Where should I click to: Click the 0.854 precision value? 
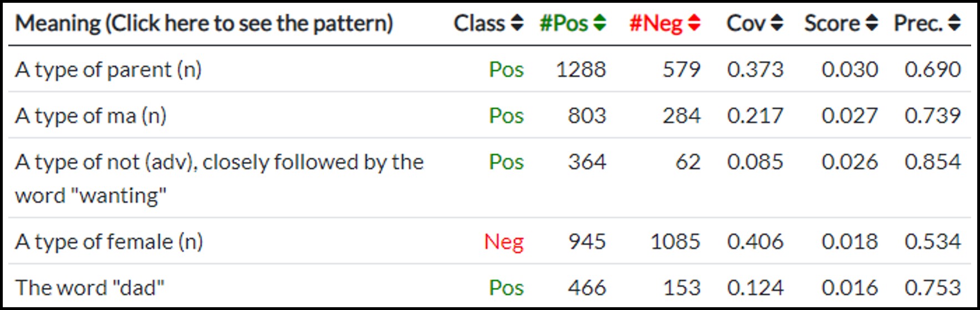coord(932,162)
